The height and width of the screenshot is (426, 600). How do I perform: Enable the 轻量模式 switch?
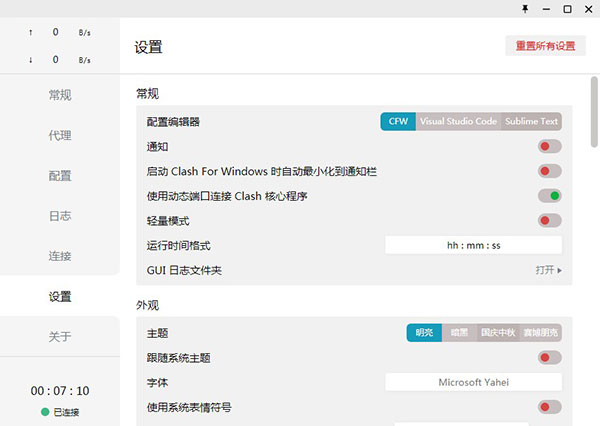(x=549, y=220)
